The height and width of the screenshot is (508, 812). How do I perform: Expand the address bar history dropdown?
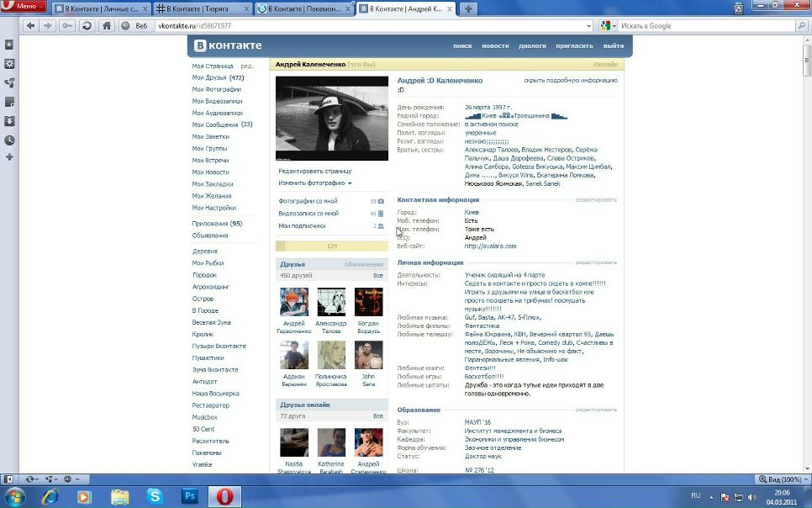591,26
